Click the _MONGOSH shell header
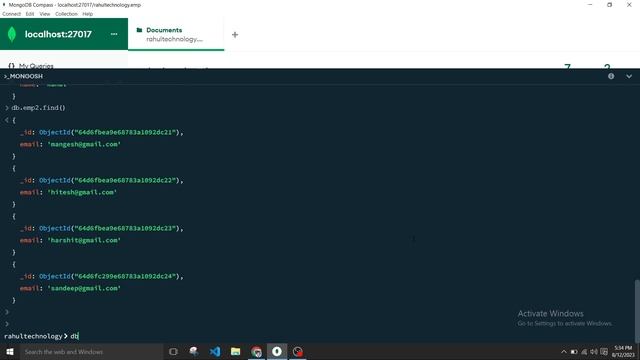 23,76
